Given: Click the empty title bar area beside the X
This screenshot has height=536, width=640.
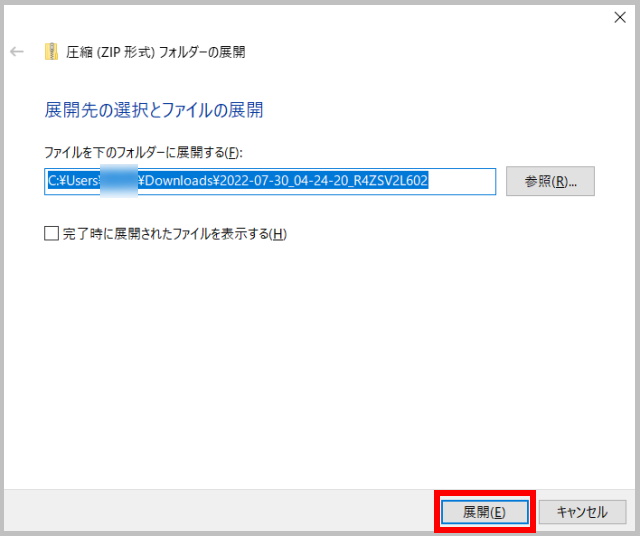Looking at the screenshot, I should pyautogui.click(x=400, y=18).
